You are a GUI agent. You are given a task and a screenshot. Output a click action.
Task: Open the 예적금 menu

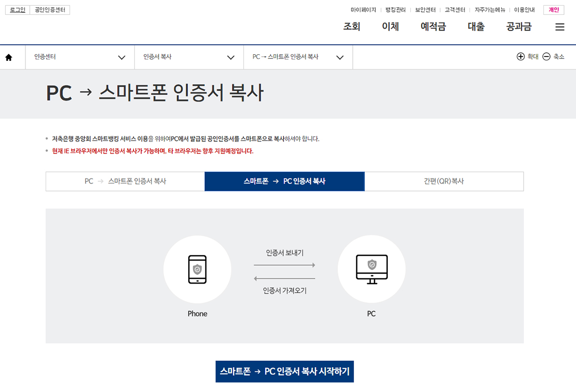pos(432,27)
